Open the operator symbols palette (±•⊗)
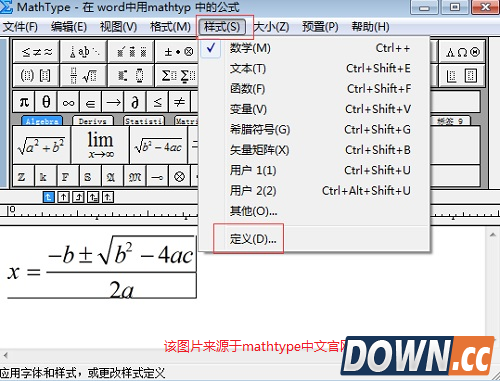Image resolution: width=500 pixels, height=381 pixels. pyautogui.click(x=178, y=52)
